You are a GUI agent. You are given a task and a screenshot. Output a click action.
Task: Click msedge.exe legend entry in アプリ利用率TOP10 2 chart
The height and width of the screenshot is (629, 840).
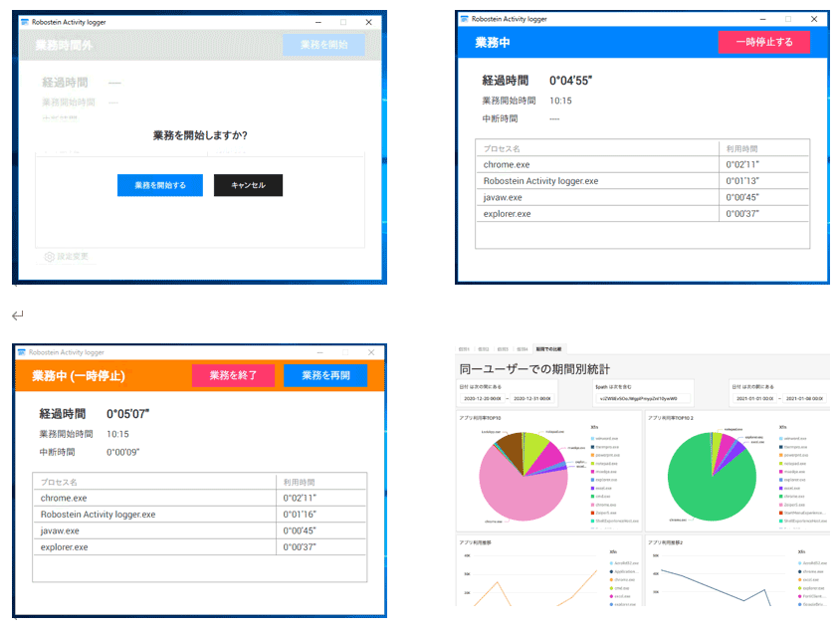pyautogui.click(x=793, y=472)
